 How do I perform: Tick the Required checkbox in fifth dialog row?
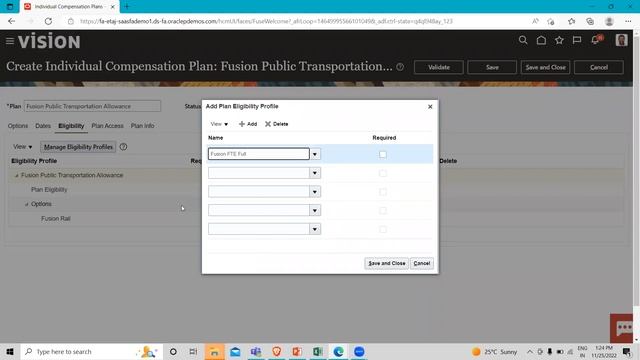[x=382, y=229]
